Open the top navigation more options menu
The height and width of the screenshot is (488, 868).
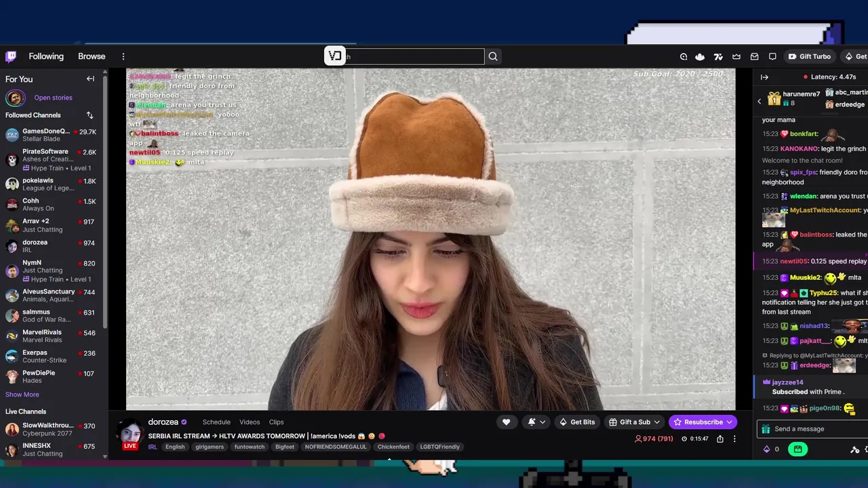123,56
